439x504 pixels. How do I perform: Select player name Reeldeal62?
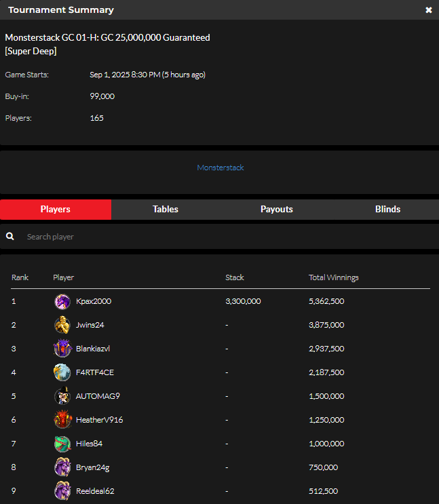tap(95, 491)
